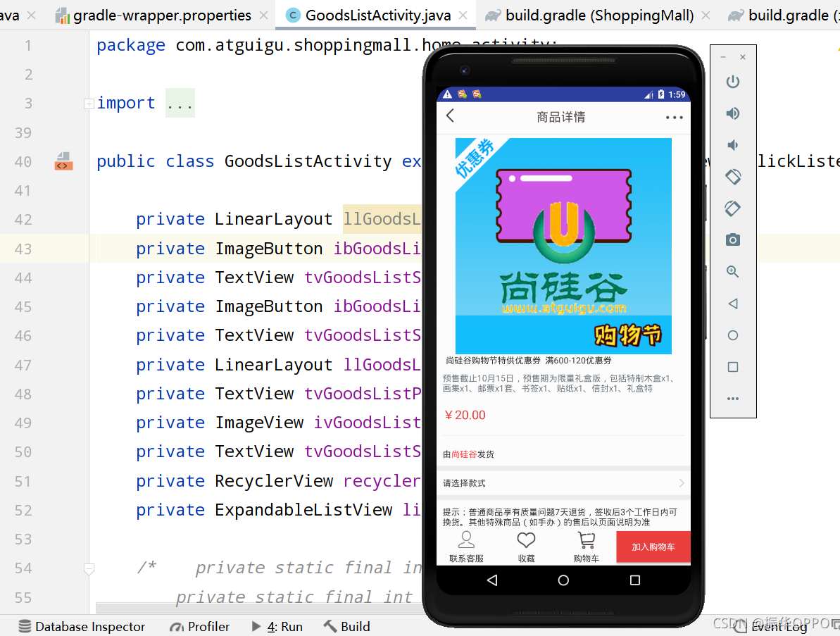Click the ¥20.00 price text
840x636 pixels.
(x=465, y=416)
